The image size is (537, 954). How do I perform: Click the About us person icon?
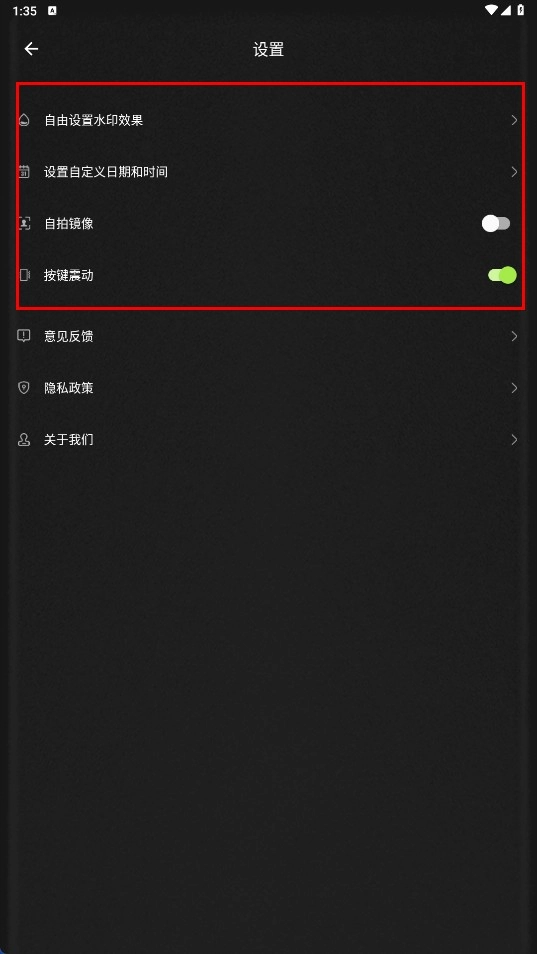point(24,439)
